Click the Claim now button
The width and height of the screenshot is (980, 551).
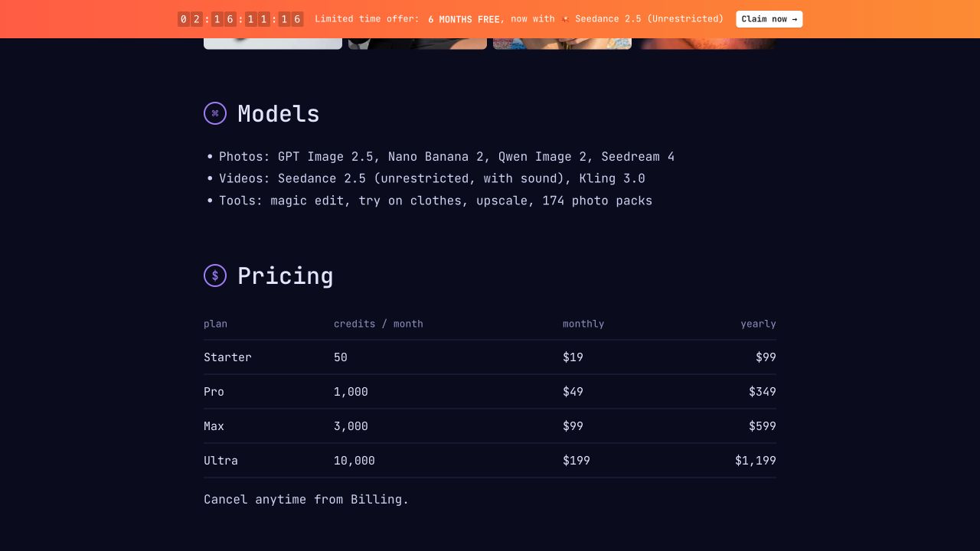tap(769, 19)
